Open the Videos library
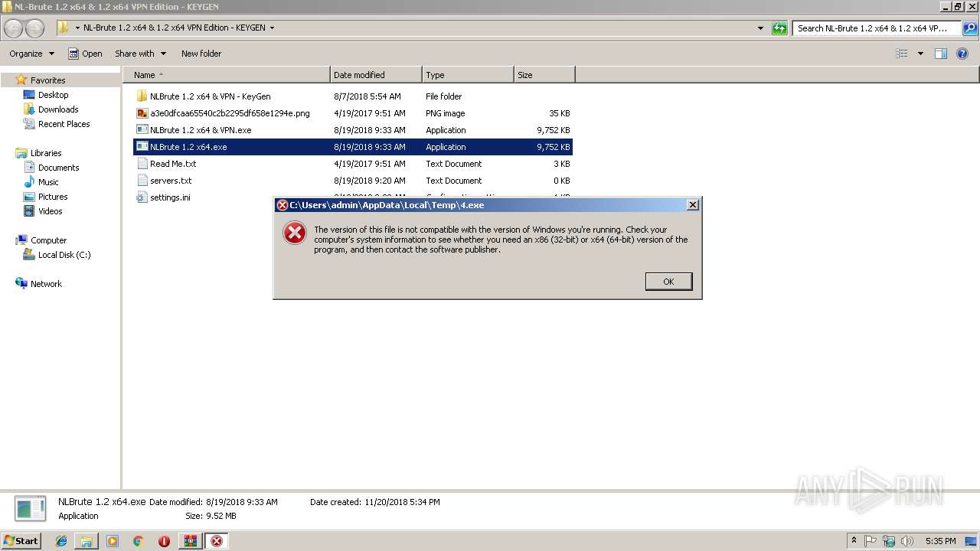This screenshot has height=551, width=980. coord(50,211)
